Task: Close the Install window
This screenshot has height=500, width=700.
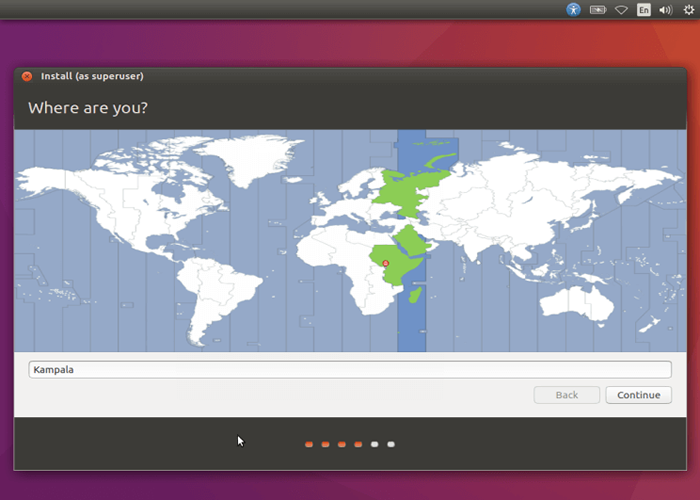Action: coord(27,76)
